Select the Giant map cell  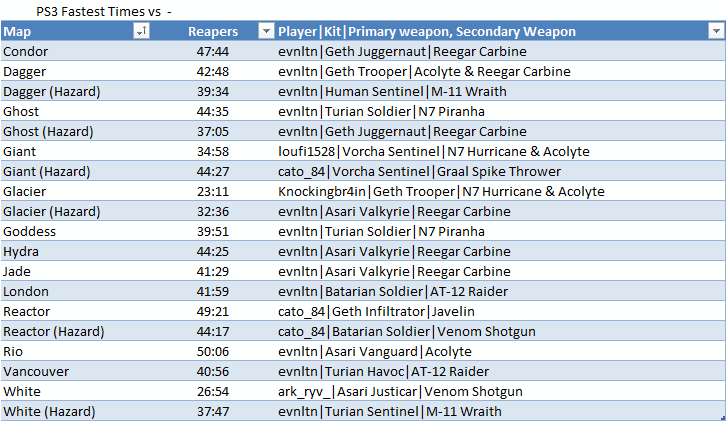tap(76, 151)
